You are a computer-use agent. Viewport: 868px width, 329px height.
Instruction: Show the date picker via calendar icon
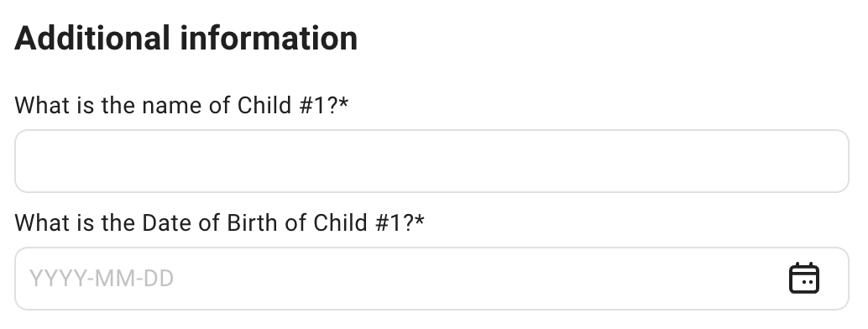pos(804,278)
